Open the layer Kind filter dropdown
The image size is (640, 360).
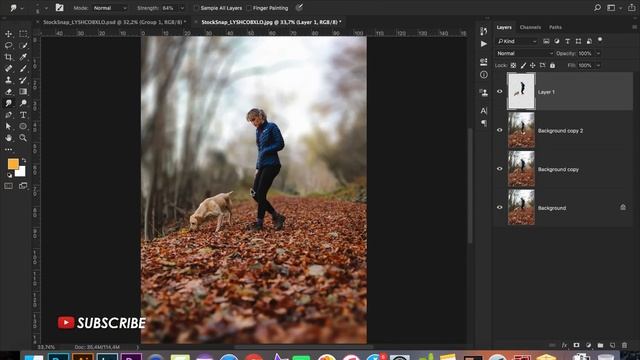tap(517, 41)
